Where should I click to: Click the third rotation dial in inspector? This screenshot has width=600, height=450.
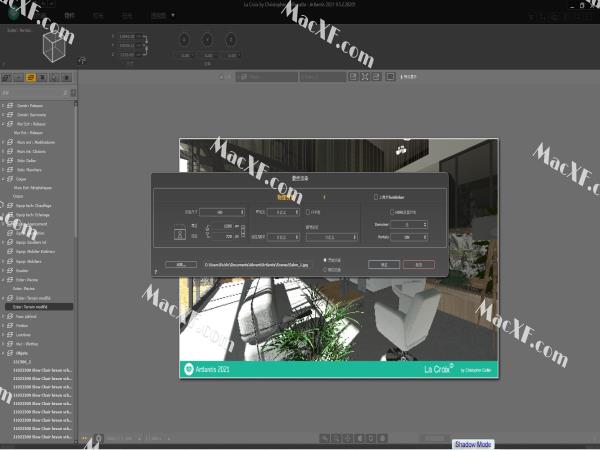click(231, 39)
